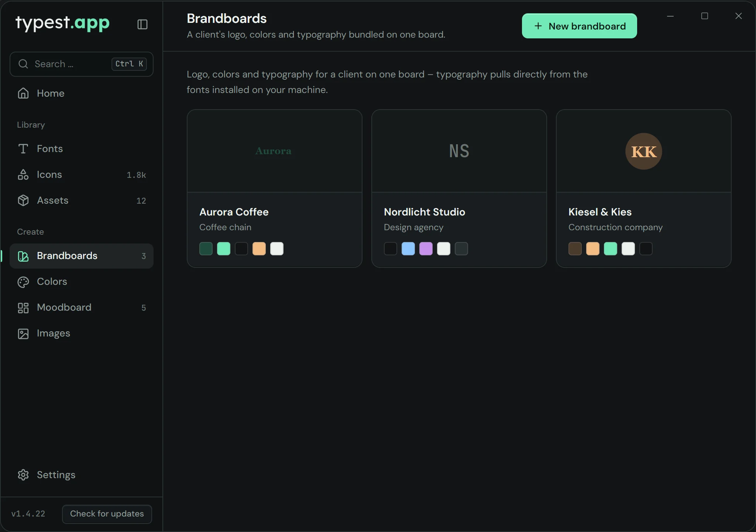756x532 pixels.
Task: Click the Assets cube icon
Action: tap(23, 200)
